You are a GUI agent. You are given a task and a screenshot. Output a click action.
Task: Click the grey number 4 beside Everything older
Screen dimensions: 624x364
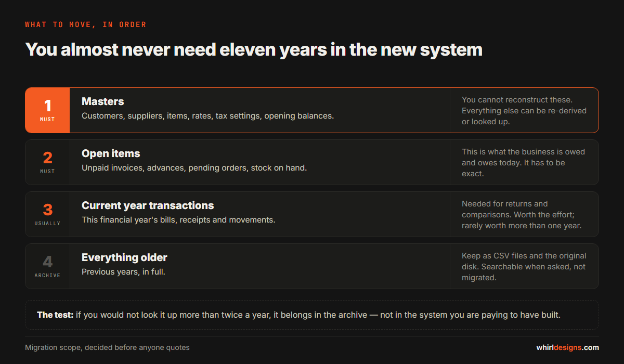(x=47, y=262)
